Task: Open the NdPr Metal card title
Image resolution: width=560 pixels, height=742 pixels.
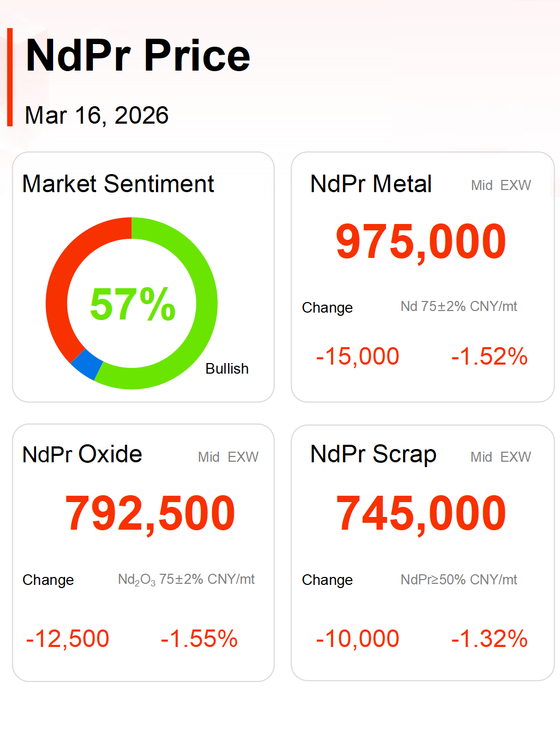Action: pyautogui.click(x=371, y=184)
